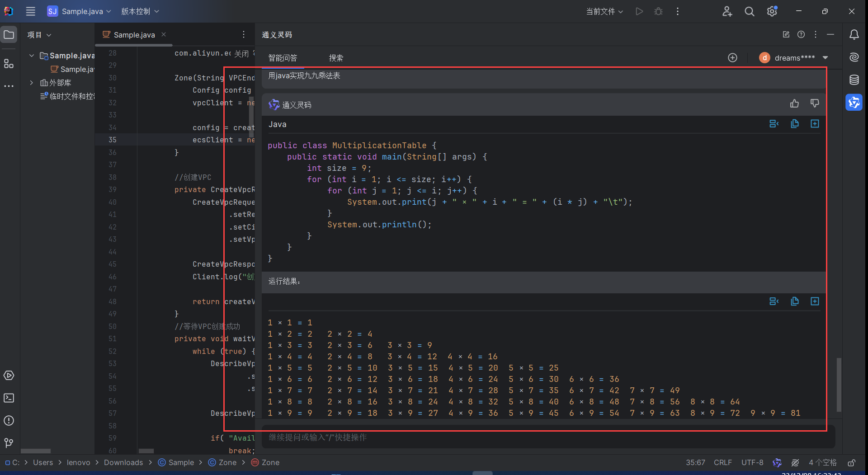This screenshot has height=475, width=868.
Task: Open the Code With Me user icon
Action: pyautogui.click(x=727, y=11)
